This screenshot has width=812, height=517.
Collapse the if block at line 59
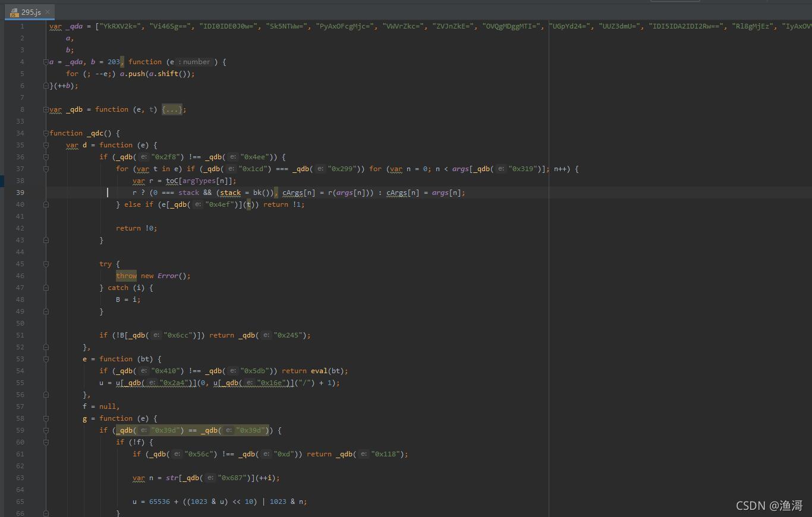tap(46, 430)
